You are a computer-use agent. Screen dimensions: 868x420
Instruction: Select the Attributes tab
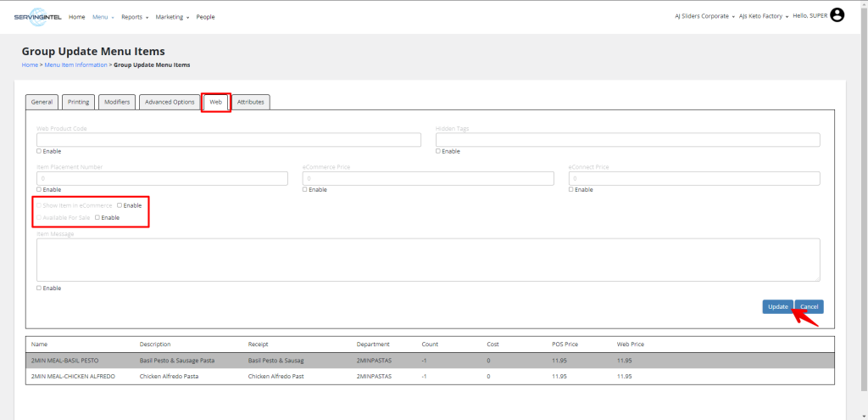coord(250,102)
